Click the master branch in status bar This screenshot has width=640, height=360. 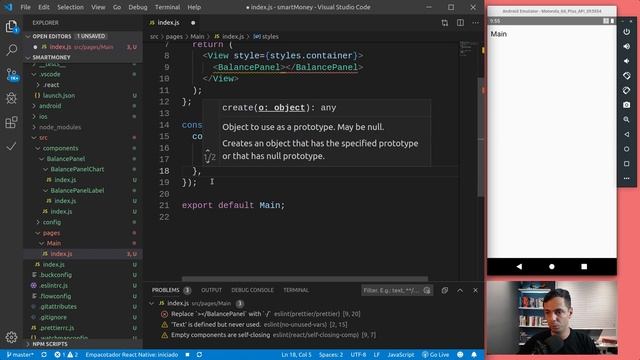pyautogui.click(x=20, y=355)
